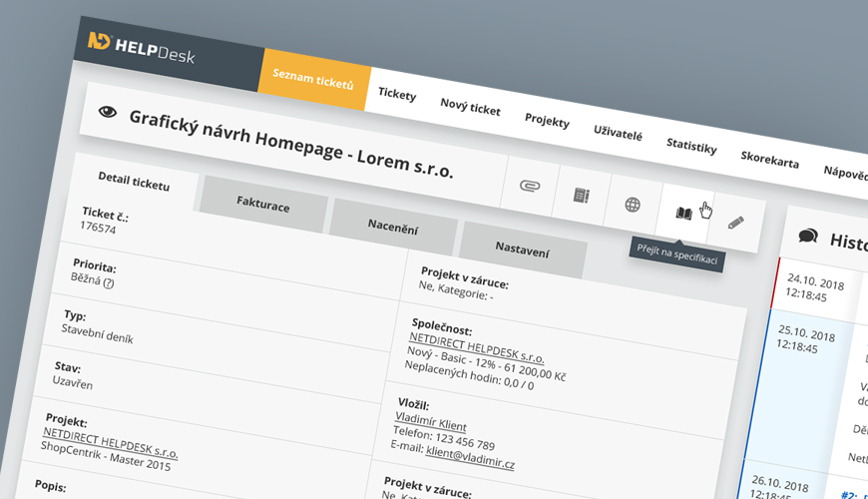Screen dimensions: 868x499
Task: Click the Vladimír Klient link
Action: 430,423
